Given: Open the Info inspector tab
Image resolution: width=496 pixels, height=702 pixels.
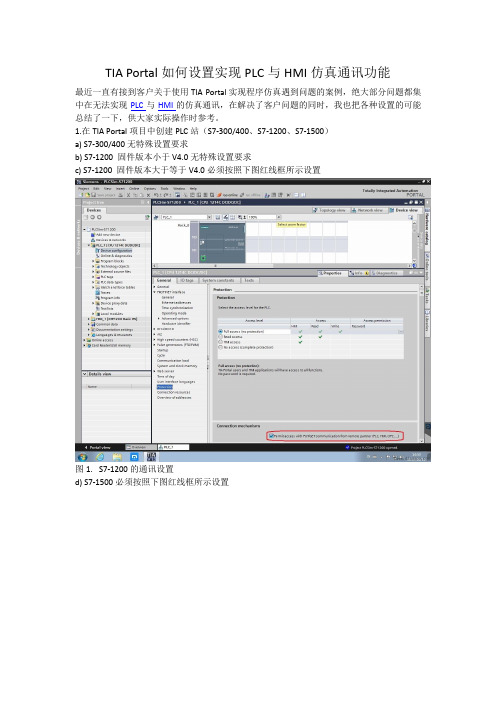Looking at the screenshot, I should [x=359, y=273].
